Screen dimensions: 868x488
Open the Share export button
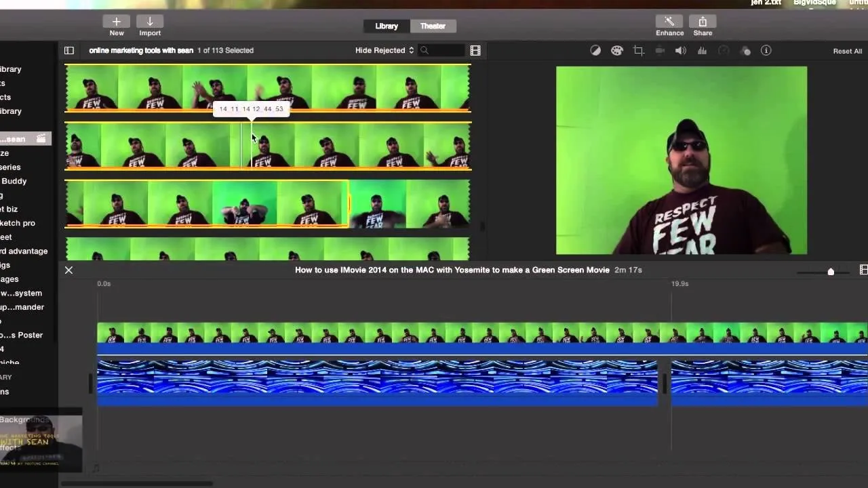click(x=703, y=22)
